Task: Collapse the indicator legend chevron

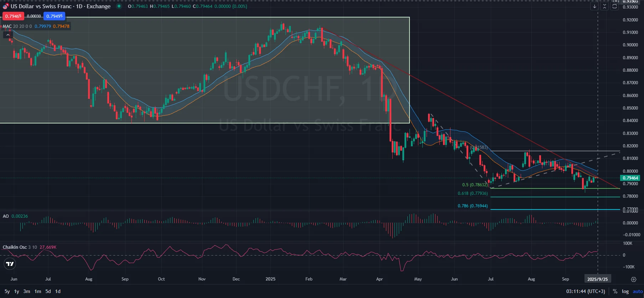Action: (8, 35)
